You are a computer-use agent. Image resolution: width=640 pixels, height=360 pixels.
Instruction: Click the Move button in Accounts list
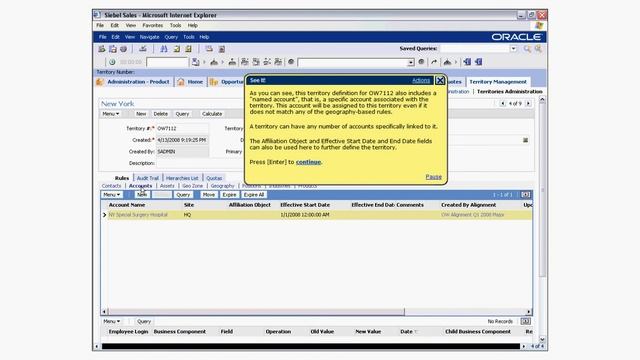(x=209, y=195)
